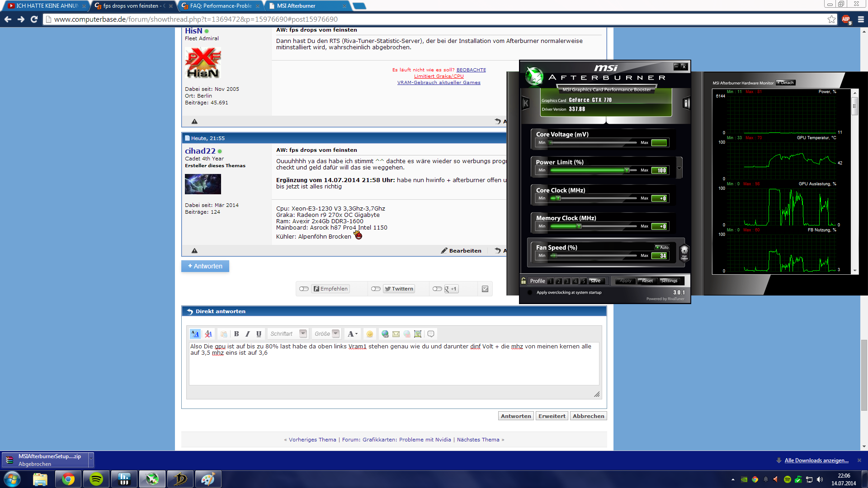
Task: Click the Afterburner Settings button
Action: click(x=669, y=281)
